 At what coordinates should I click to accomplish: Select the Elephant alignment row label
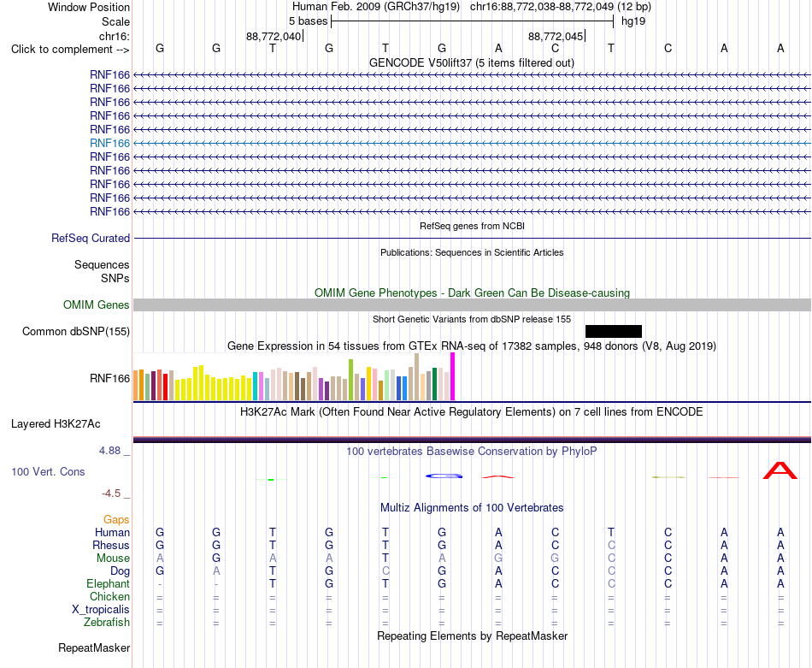108,584
